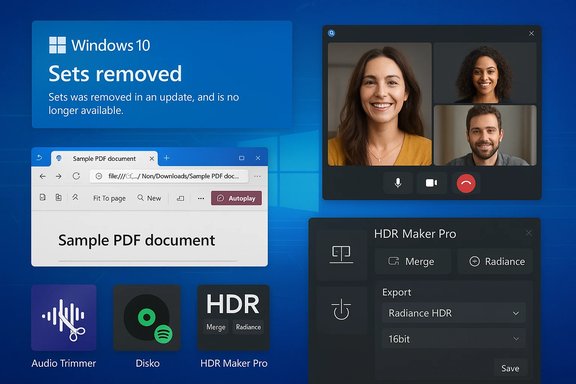Choose Fit To page in the PDF toolbar
This screenshot has height=384, width=576.
pyautogui.click(x=109, y=198)
